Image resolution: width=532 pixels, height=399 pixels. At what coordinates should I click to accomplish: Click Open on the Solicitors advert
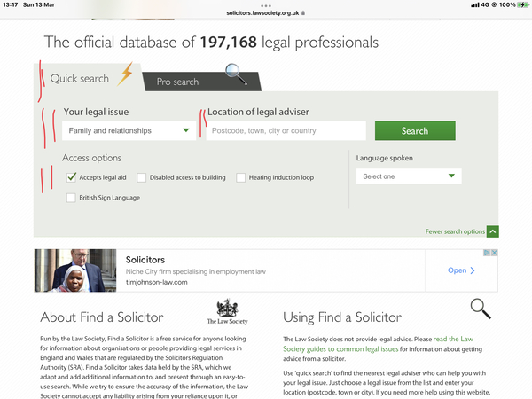[457, 270]
